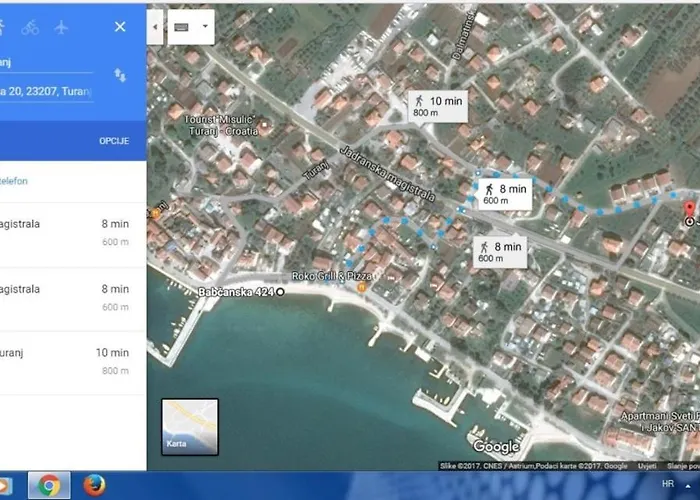Select the cycling travel mode icon

coord(30,27)
